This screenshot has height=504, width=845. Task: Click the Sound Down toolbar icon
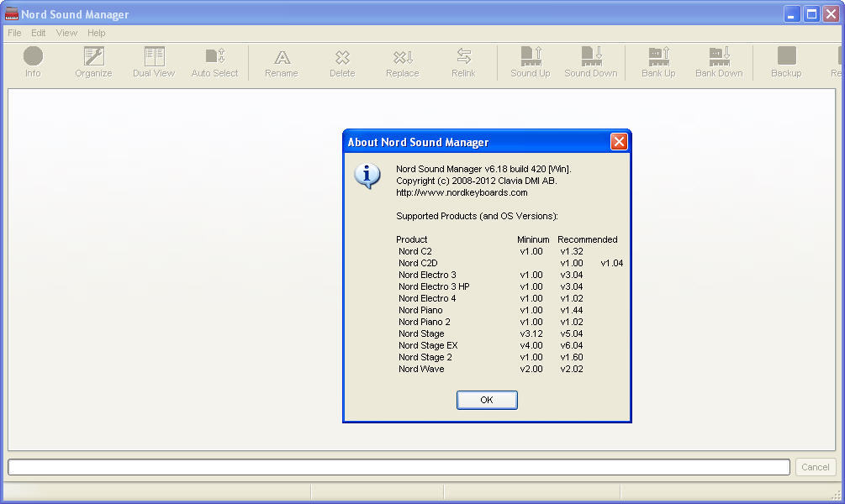click(591, 57)
